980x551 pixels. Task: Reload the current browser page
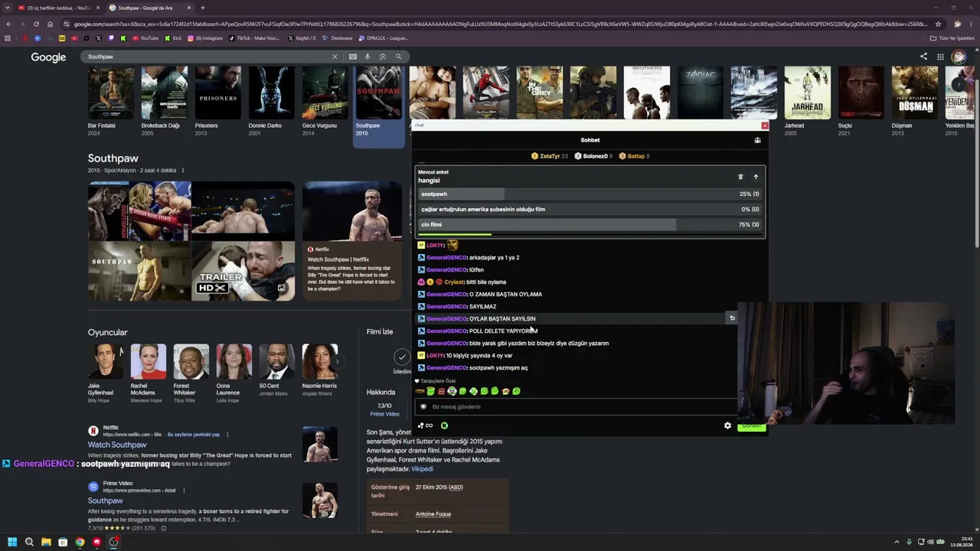[36, 24]
